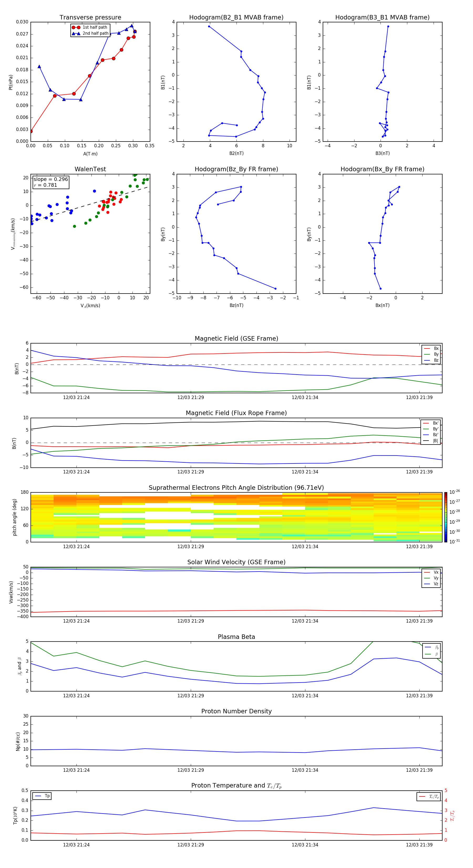Image resolution: width=473 pixels, height=868 pixels.
Task: Click the 'Proton Temperature and Te/Tp' title
Action: (236, 786)
